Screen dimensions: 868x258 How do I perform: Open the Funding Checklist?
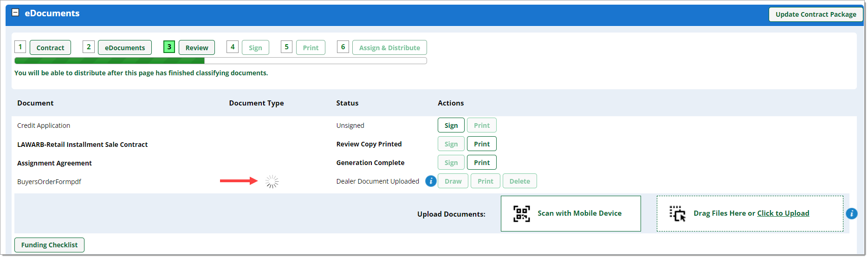point(49,245)
